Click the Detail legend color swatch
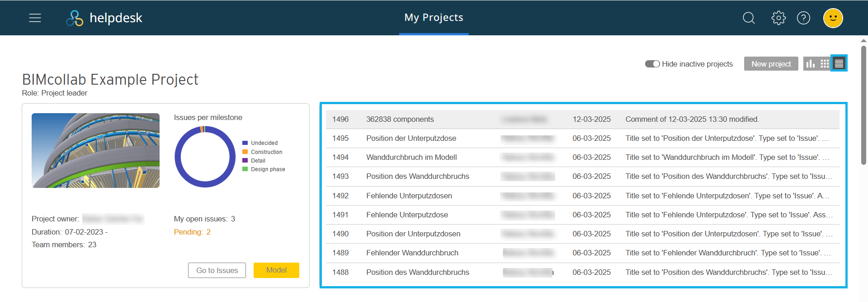 (x=245, y=160)
